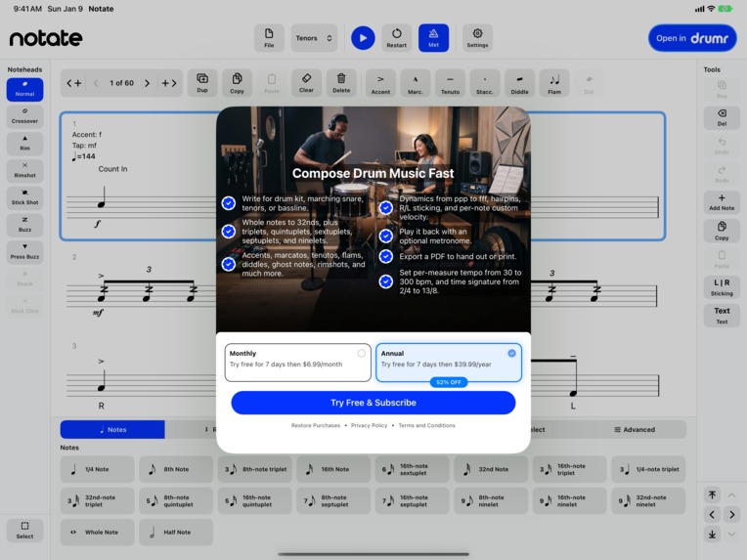Image resolution: width=747 pixels, height=560 pixels.
Task: Click Copy in the Tools panel
Action: (722, 231)
